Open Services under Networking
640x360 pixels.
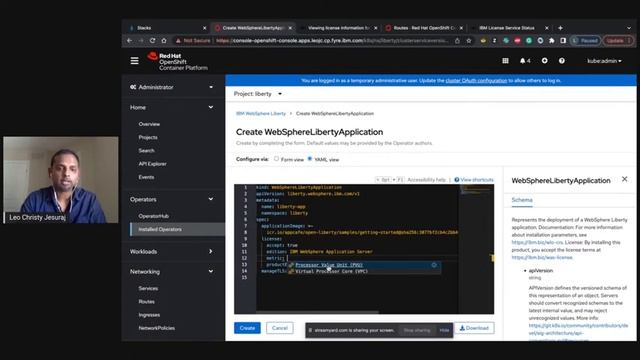[148, 289]
